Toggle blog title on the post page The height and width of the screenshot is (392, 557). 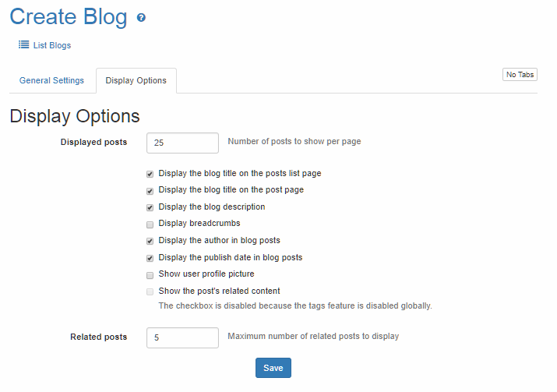tap(150, 190)
